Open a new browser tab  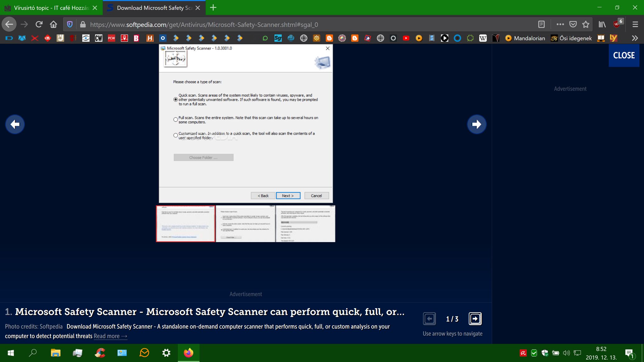(x=213, y=8)
